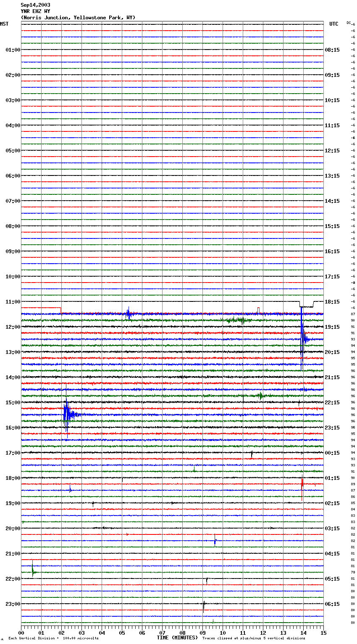Click the 02:15 UTC time label

(332, 503)
